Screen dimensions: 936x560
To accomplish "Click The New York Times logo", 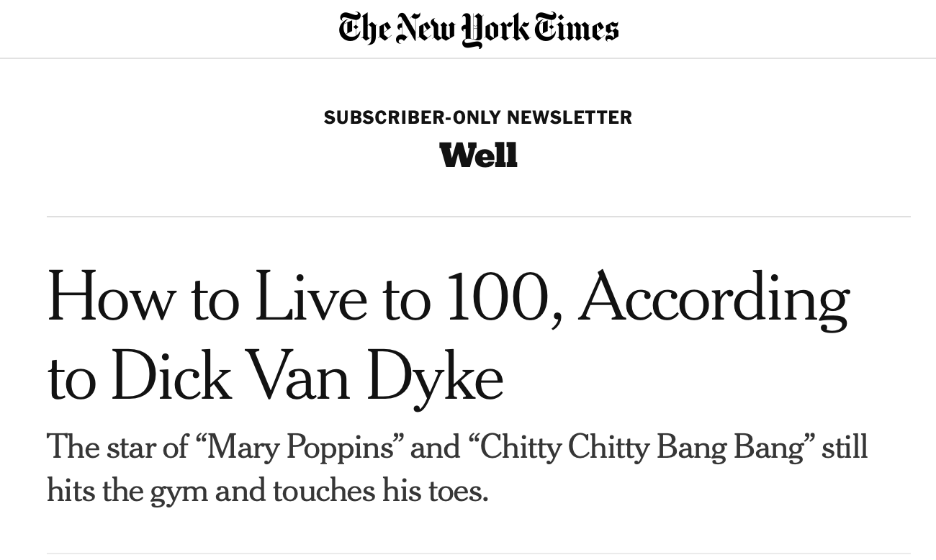I will pyautogui.click(x=478, y=30).
